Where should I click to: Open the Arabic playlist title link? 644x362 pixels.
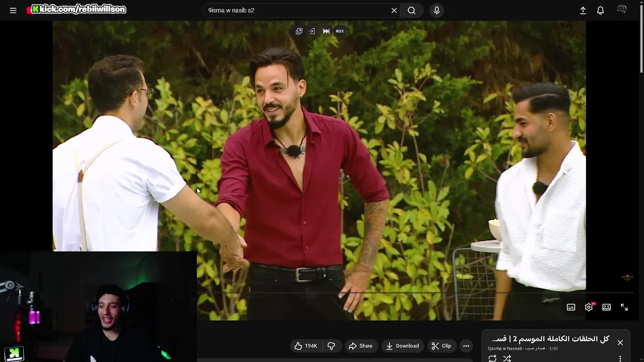coord(550,339)
